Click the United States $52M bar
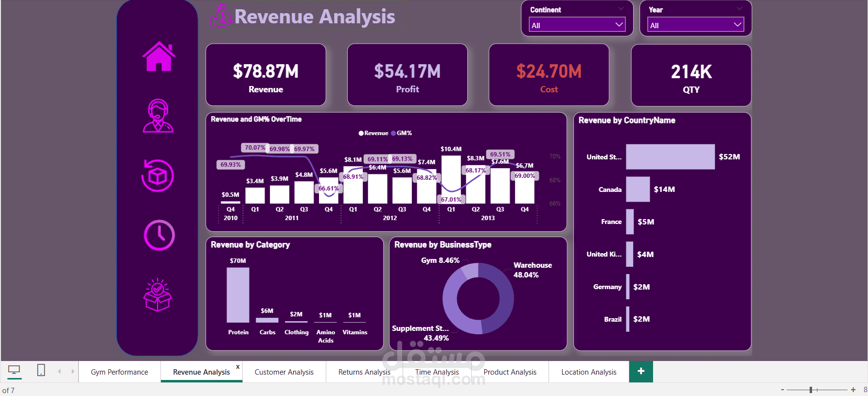868x396 pixels. click(671, 156)
